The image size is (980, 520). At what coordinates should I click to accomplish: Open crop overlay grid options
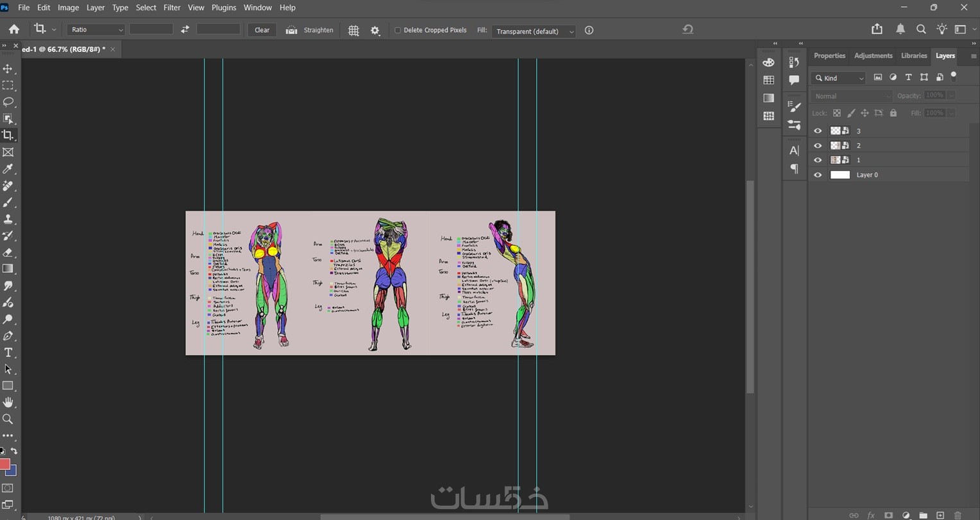pyautogui.click(x=353, y=30)
